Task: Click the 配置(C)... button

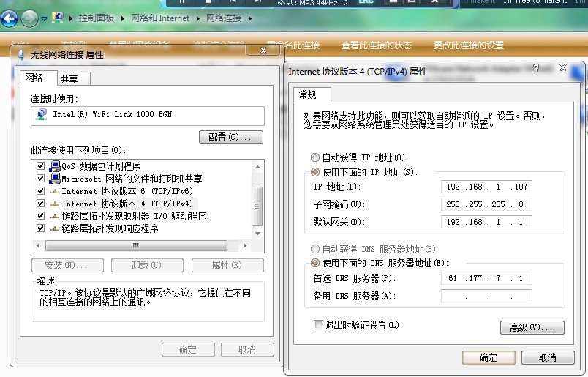Action: 230,138
